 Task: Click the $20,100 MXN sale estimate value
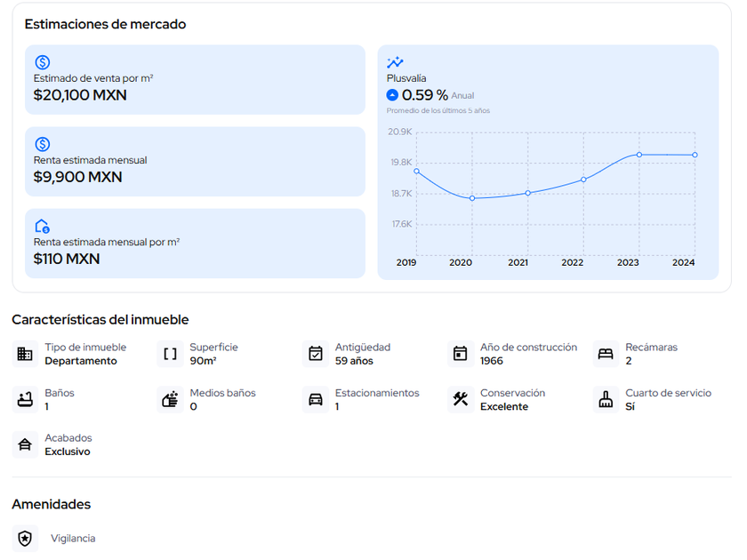pyautogui.click(x=80, y=95)
